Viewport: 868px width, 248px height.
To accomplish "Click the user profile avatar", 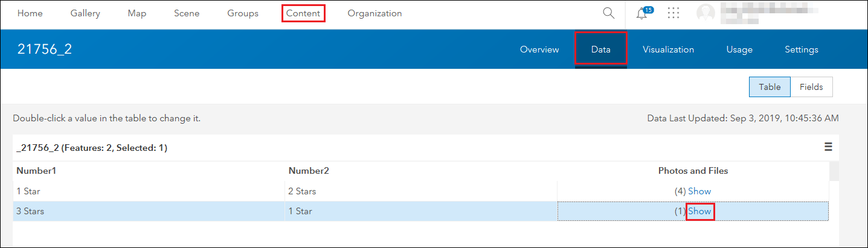I will click(706, 13).
